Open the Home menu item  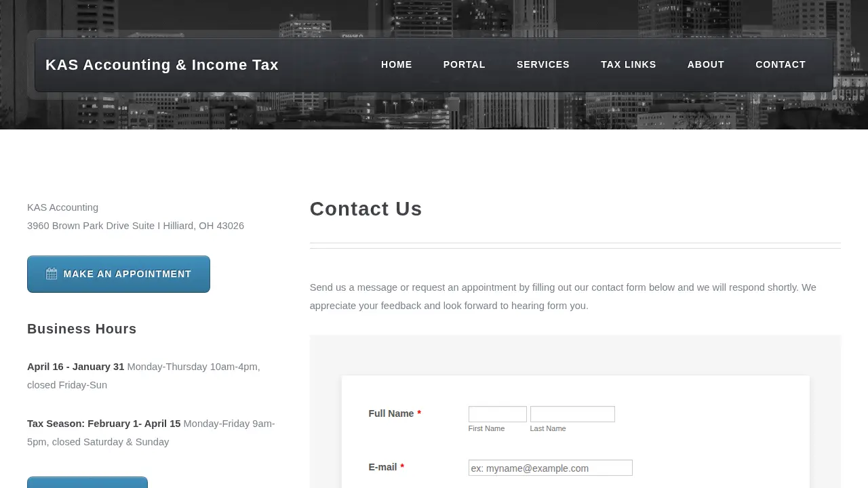397,64
